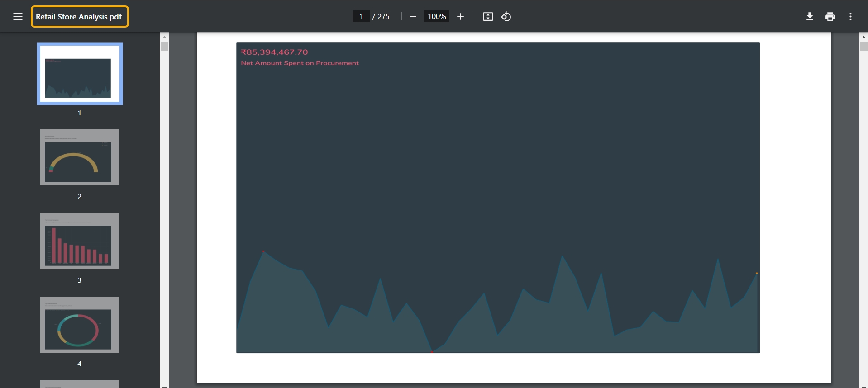This screenshot has width=868, height=388.
Task: Click the ₹85,394,467.70 amount text
Action: 274,52
